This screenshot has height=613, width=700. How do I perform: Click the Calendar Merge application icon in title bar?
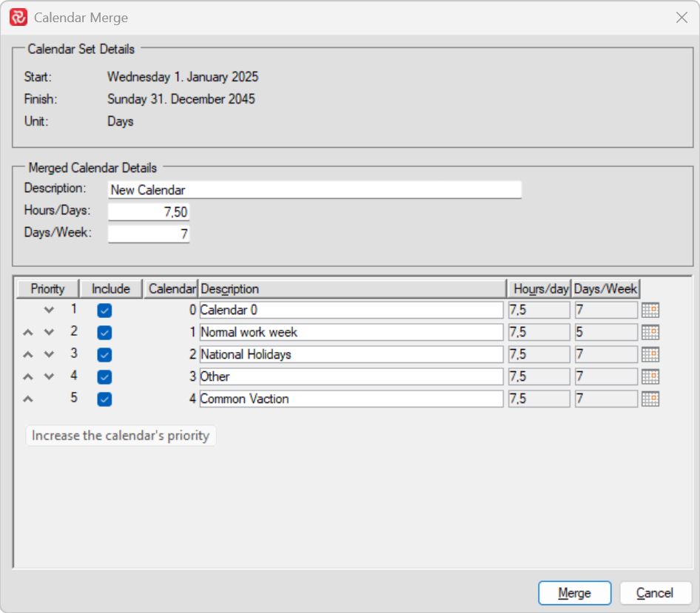coord(20,17)
